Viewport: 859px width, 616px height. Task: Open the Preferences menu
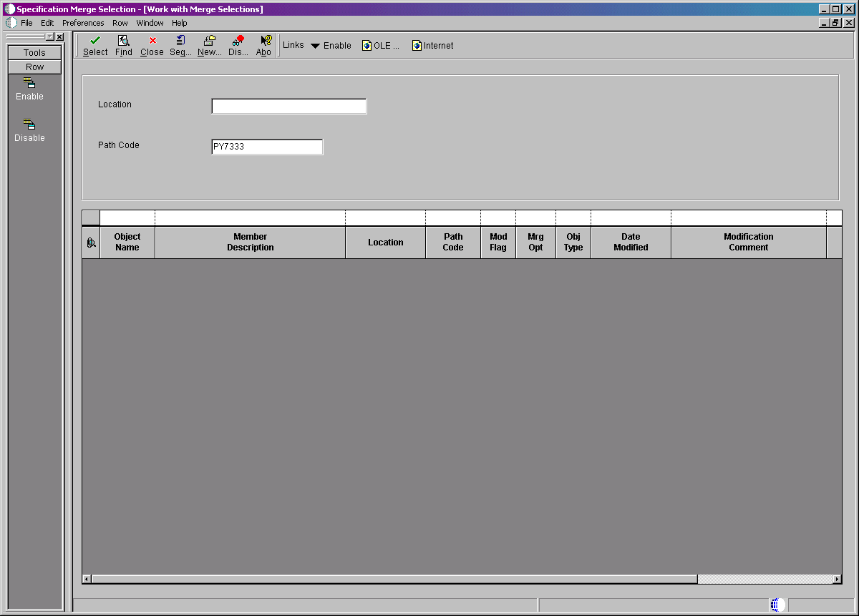click(x=83, y=23)
